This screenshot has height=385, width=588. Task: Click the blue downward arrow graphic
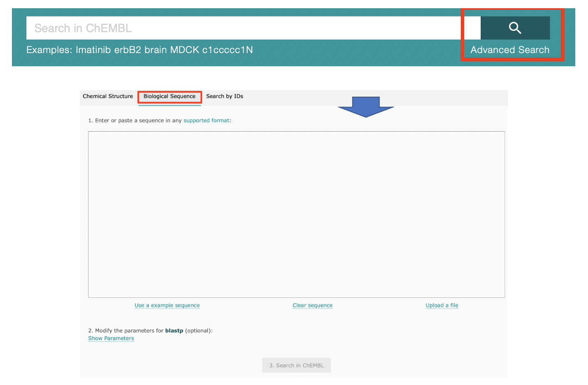pos(366,107)
